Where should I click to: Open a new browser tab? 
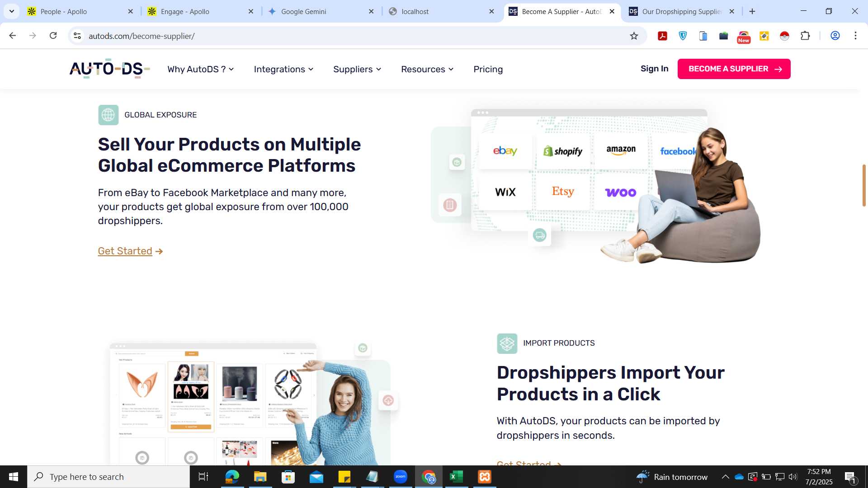[x=752, y=11]
